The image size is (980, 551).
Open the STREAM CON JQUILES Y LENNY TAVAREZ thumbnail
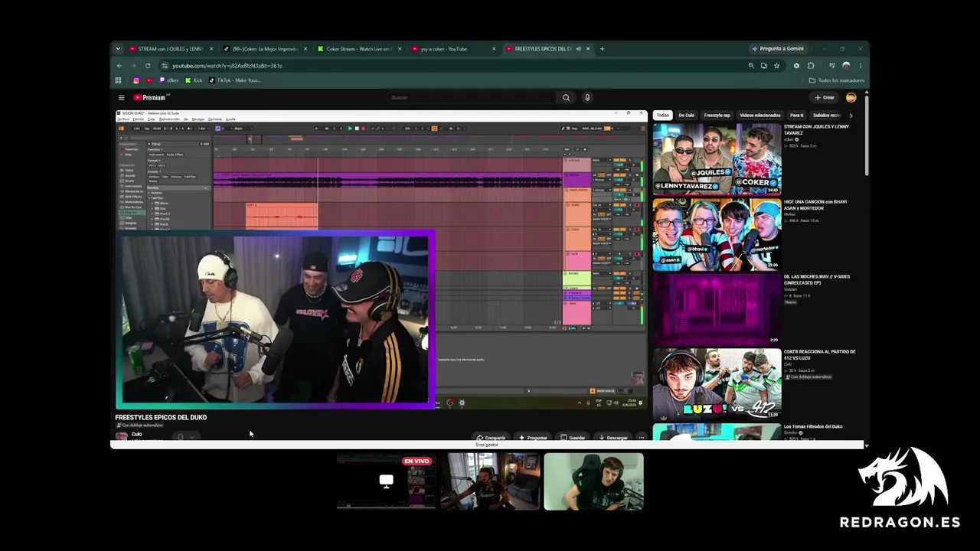point(717,159)
